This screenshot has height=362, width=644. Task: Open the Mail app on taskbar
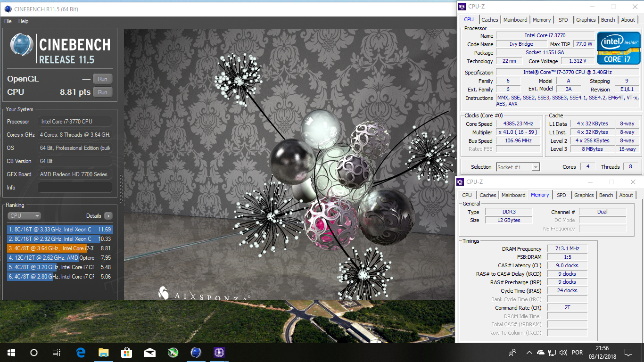[150, 353]
